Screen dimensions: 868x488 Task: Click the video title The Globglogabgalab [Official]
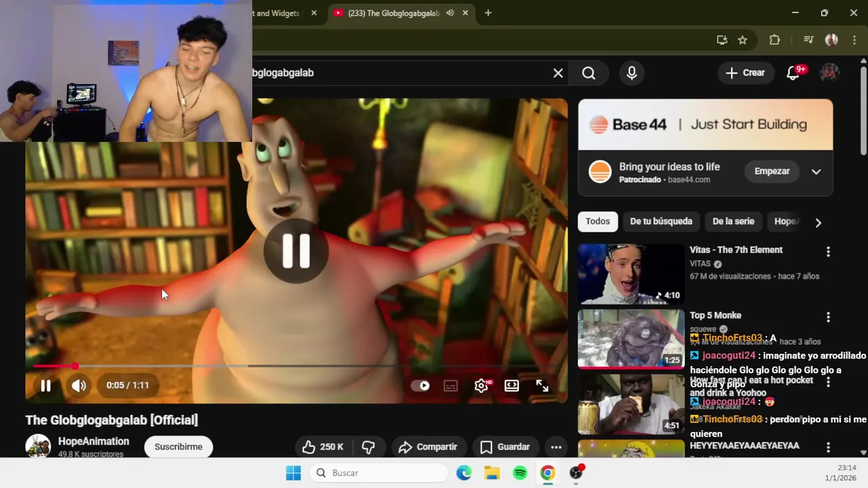(x=112, y=420)
